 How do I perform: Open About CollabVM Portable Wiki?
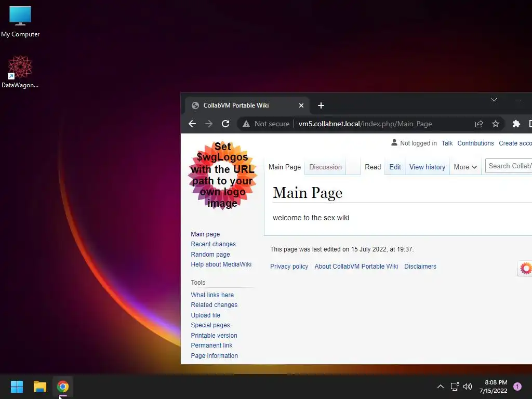(356, 267)
